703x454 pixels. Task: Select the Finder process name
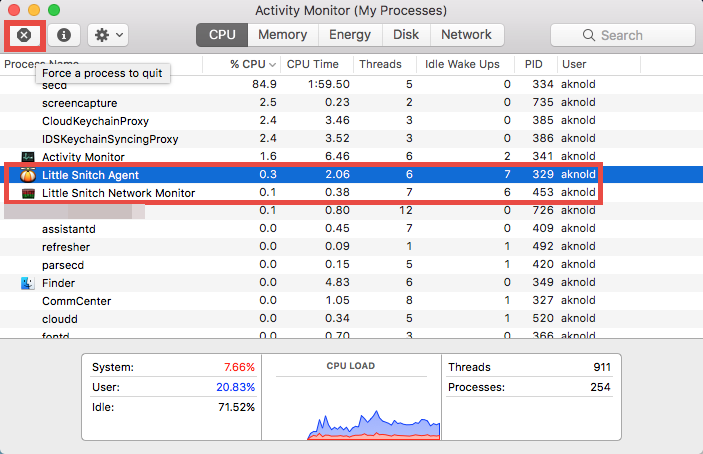click(x=58, y=283)
